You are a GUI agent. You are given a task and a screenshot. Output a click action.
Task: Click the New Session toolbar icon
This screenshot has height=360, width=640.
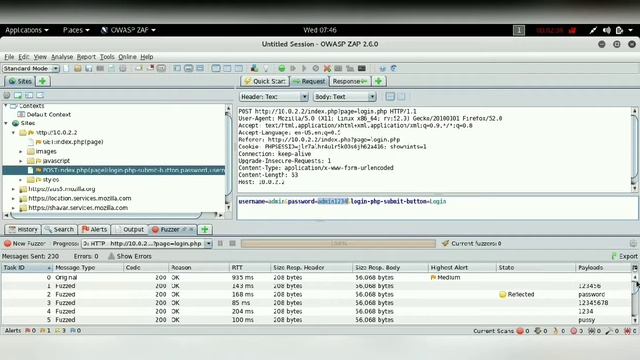[x=66, y=69]
